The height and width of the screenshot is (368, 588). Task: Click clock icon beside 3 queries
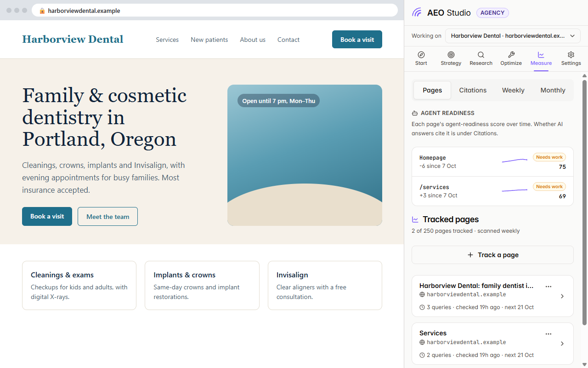pos(422,307)
